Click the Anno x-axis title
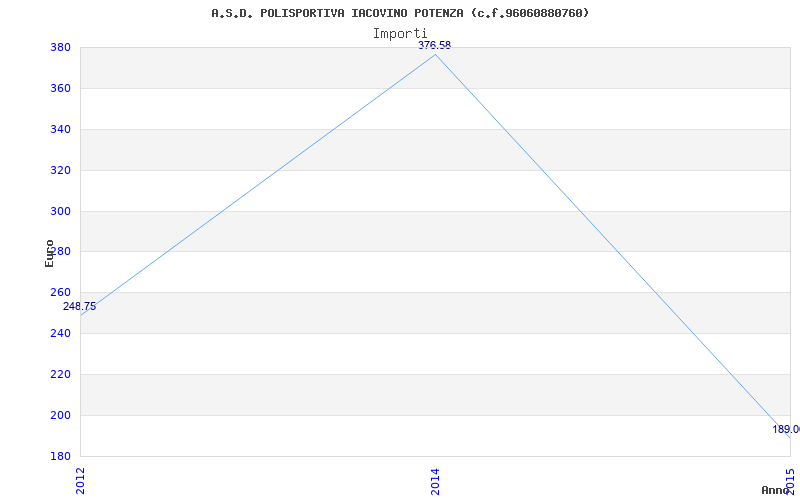Viewport: 800px width, 500px height. 775,490
